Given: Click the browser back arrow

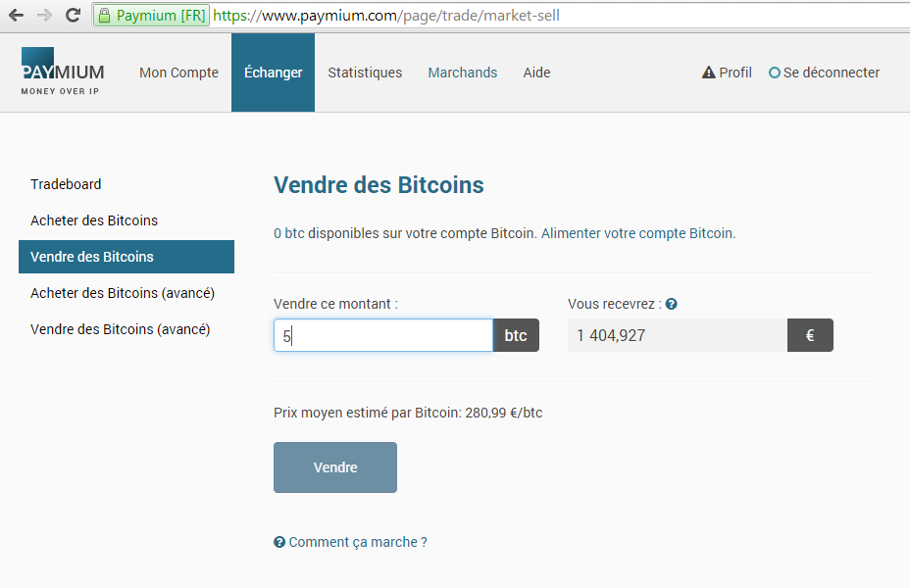Looking at the screenshot, I should [17, 16].
